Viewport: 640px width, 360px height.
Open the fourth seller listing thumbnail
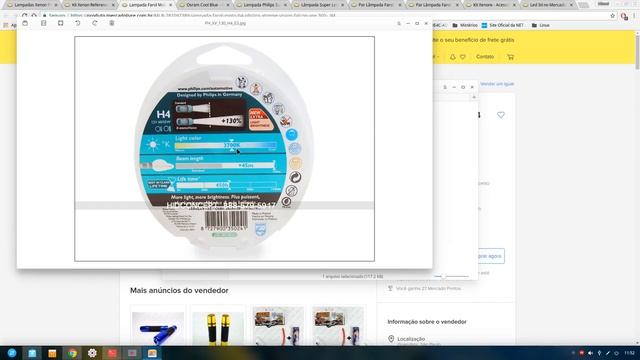pyautogui.click(x=338, y=327)
